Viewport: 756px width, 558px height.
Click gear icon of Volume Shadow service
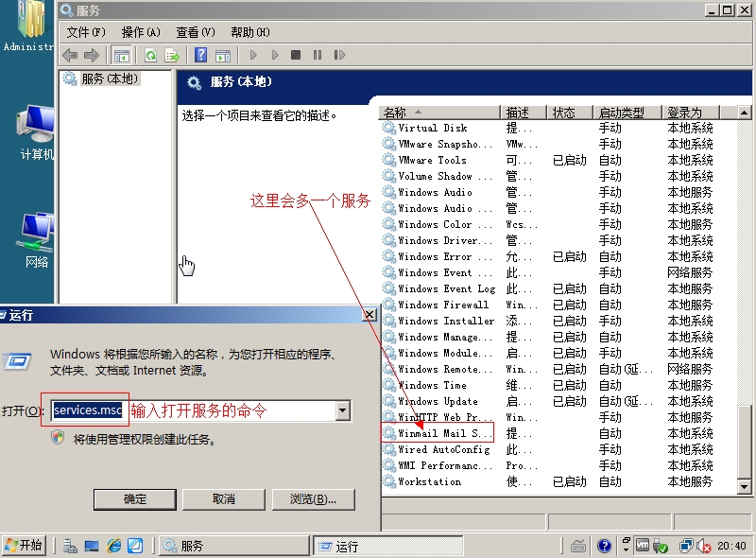(388, 176)
